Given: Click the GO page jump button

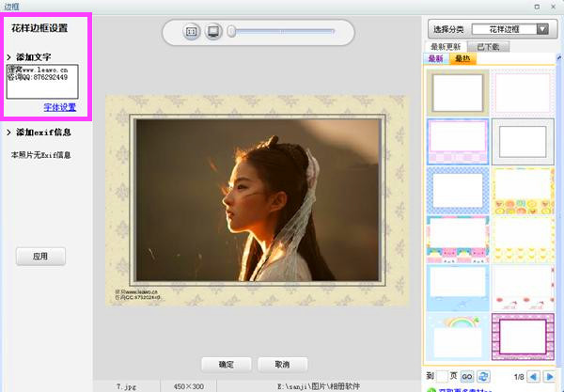Looking at the screenshot, I should pyautogui.click(x=467, y=377).
